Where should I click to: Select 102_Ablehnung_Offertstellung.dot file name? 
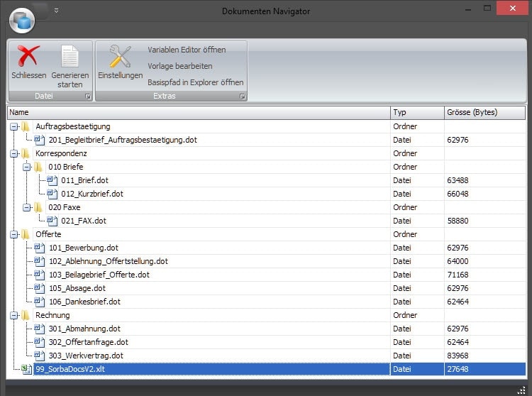pyautogui.click(x=109, y=261)
